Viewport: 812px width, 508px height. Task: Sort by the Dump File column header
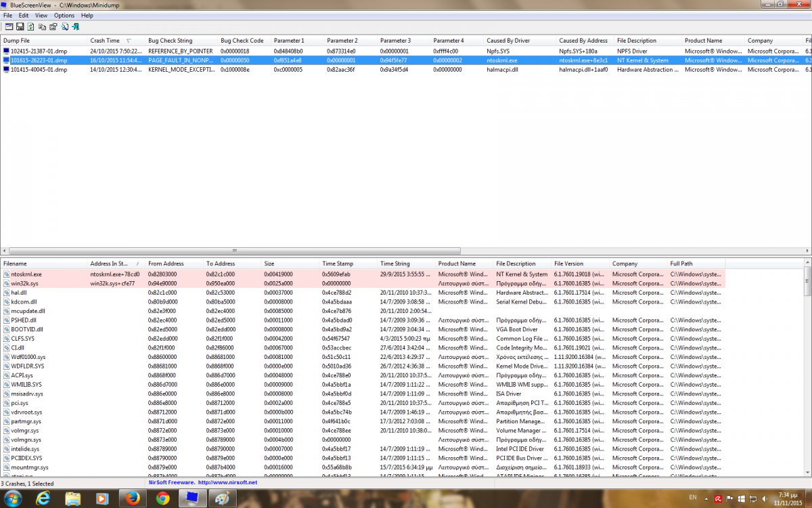tap(43, 41)
